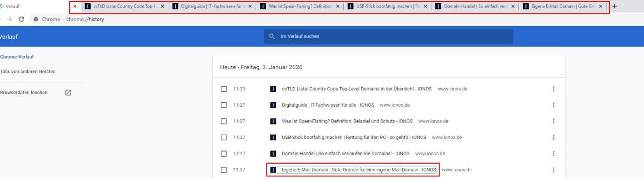Open Eigene E-Mail Domain history link

click(359, 170)
